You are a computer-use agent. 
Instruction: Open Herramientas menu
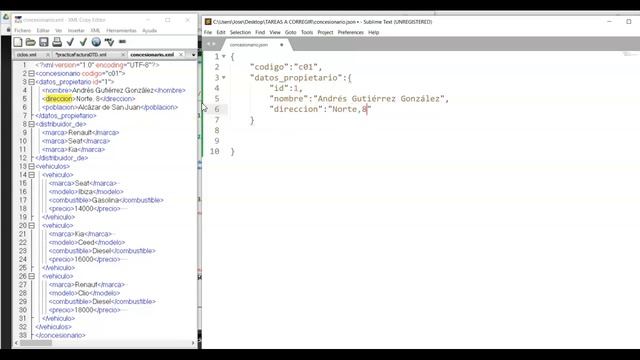(121, 31)
